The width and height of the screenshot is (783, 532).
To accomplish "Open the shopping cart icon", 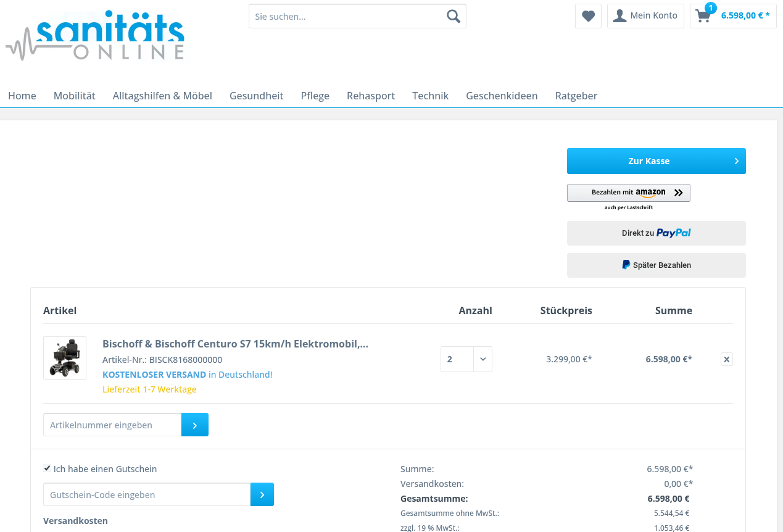I will 703,15.
